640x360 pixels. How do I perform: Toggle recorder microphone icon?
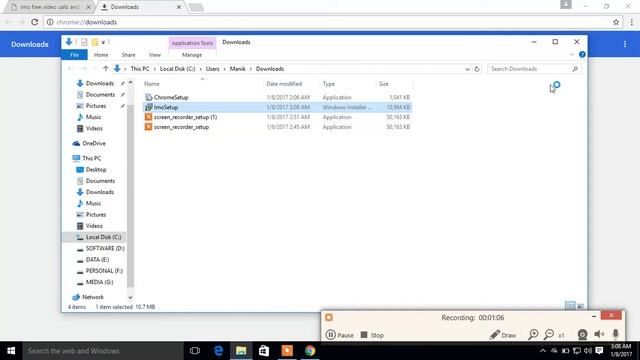[616, 335]
